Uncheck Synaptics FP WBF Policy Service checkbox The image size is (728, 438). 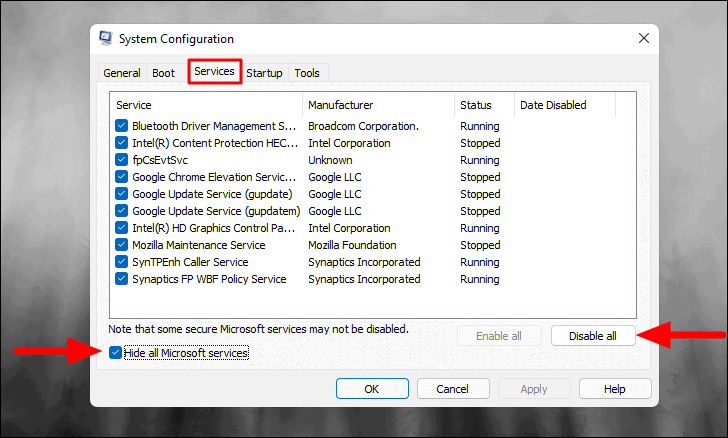click(121, 279)
